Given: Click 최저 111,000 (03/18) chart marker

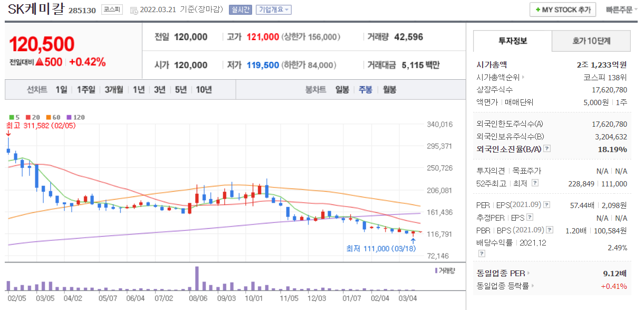Looking at the screenshot, I should 381,248.
